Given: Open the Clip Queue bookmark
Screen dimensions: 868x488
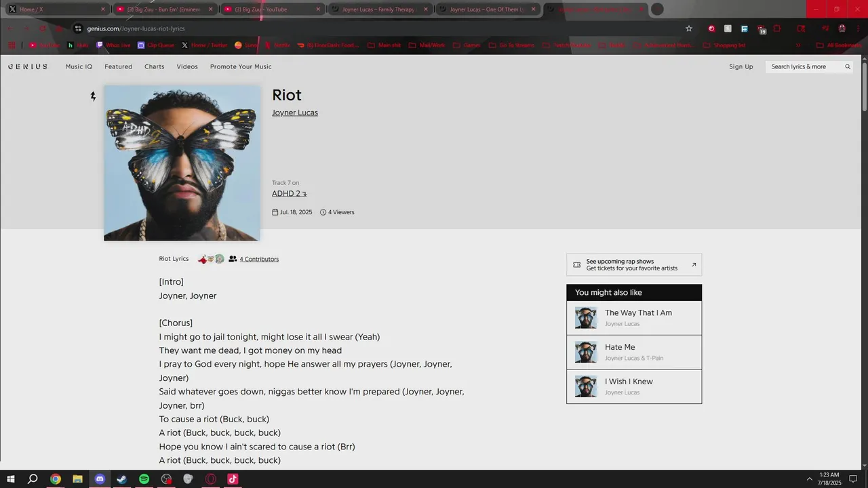Looking at the screenshot, I should tap(156, 45).
